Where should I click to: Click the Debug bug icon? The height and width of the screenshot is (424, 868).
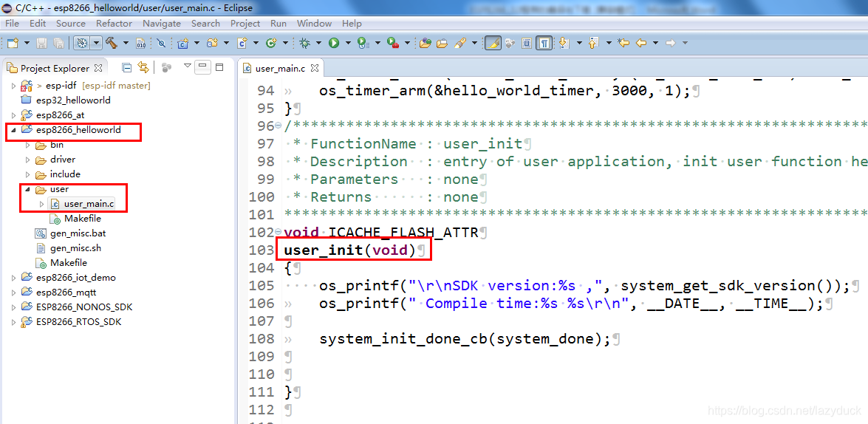[x=304, y=43]
